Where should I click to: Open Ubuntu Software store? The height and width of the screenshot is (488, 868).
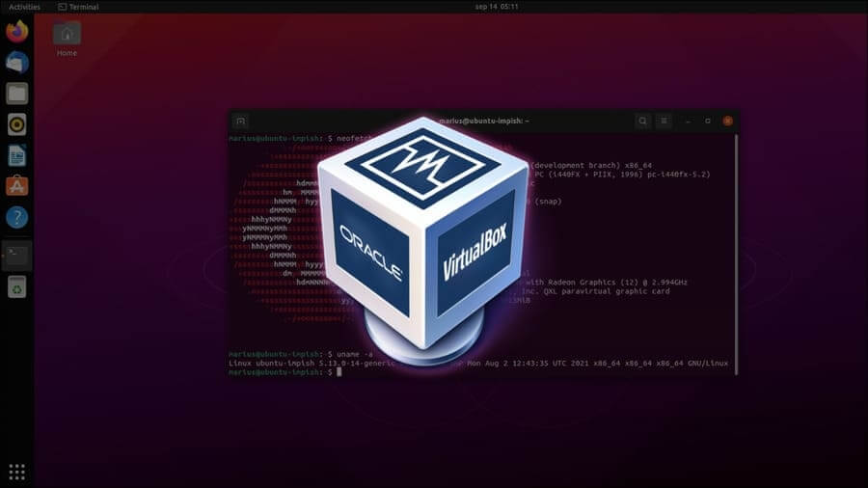[x=16, y=185]
